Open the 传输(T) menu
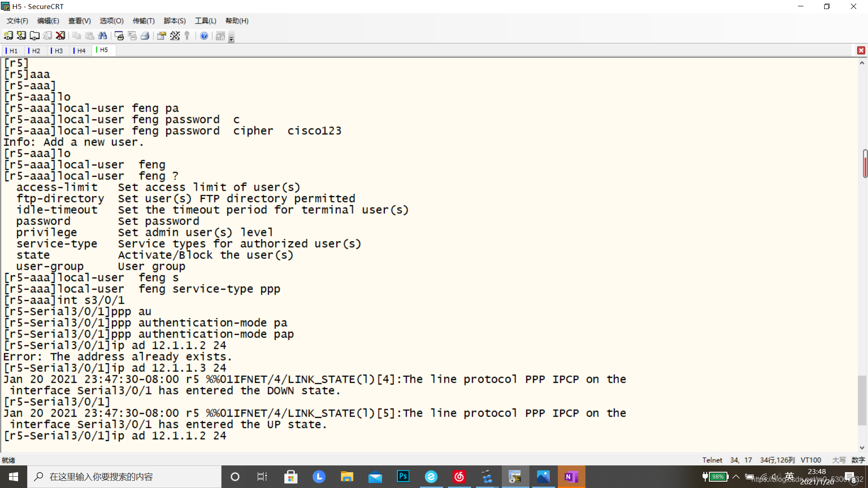868x488 pixels. point(143,21)
